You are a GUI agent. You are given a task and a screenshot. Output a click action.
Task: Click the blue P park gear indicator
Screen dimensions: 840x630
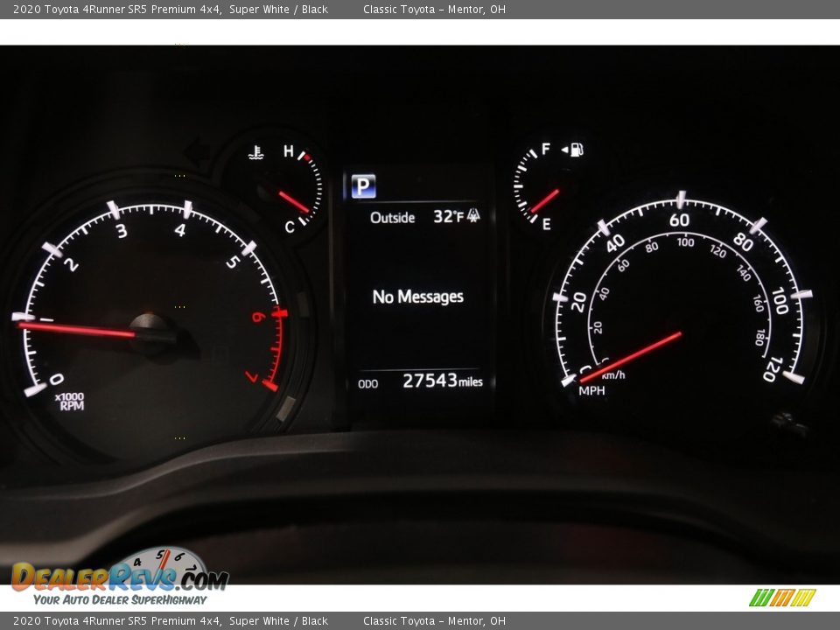coord(363,185)
